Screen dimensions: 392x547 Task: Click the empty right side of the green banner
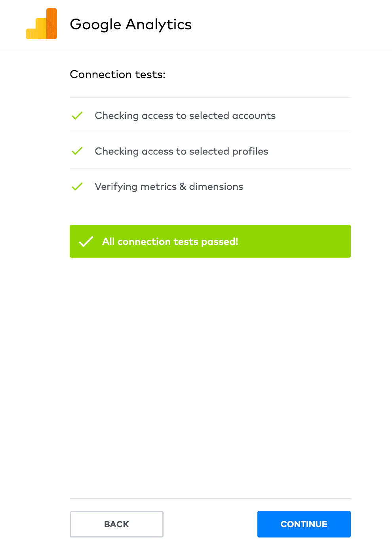tap(295, 241)
